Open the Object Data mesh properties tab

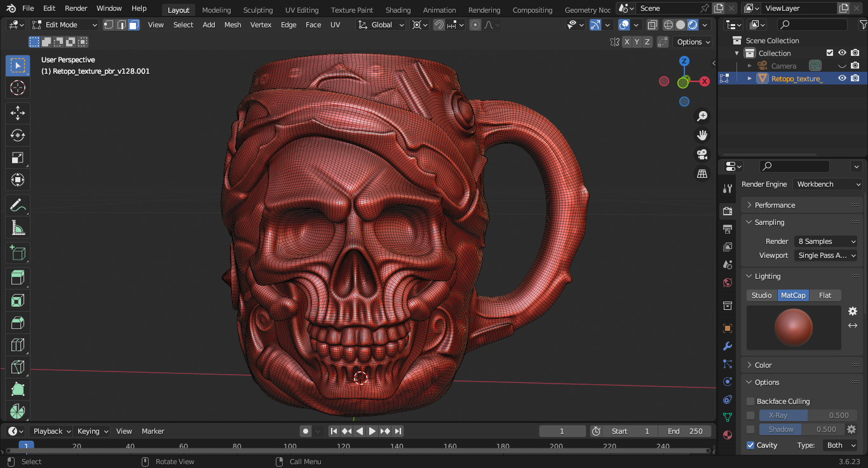[728, 417]
